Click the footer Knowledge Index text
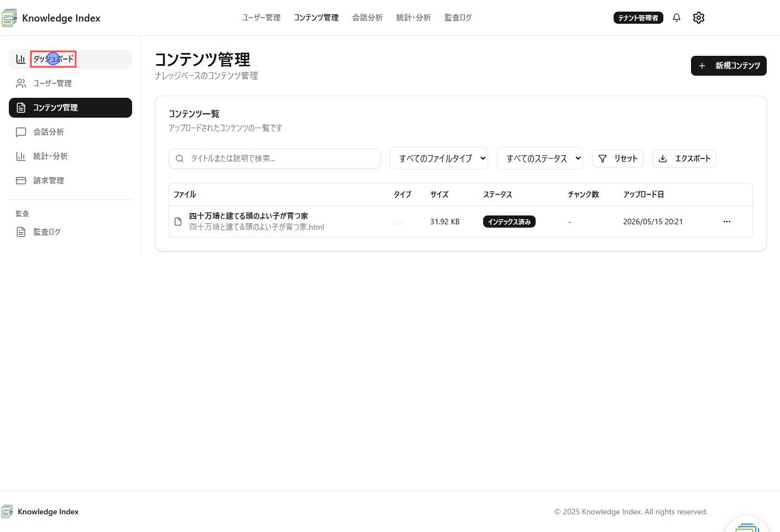The image size is (780, 532). 48,512
